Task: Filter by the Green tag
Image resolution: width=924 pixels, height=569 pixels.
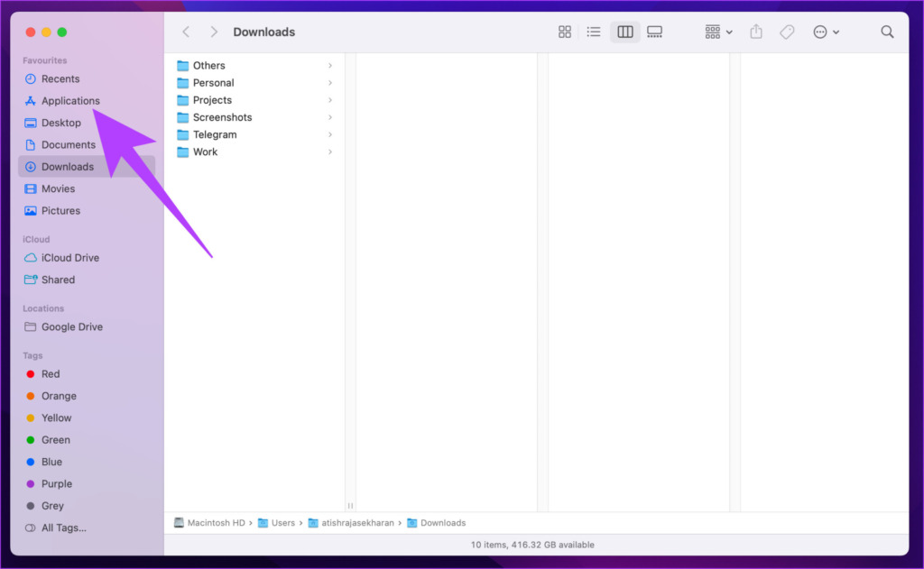Action: click(87, 440)
